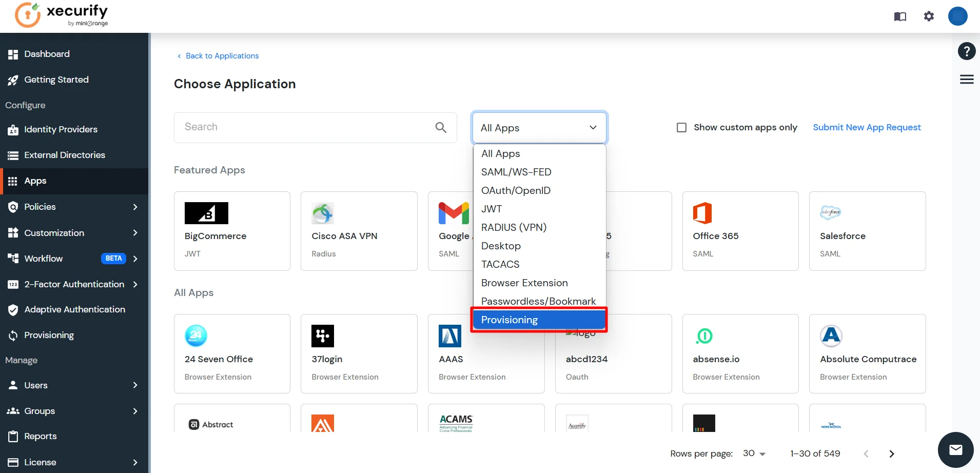Open settings gear icon in header
The width and height of the screenshot is (980, 473).
click(929, 16)
